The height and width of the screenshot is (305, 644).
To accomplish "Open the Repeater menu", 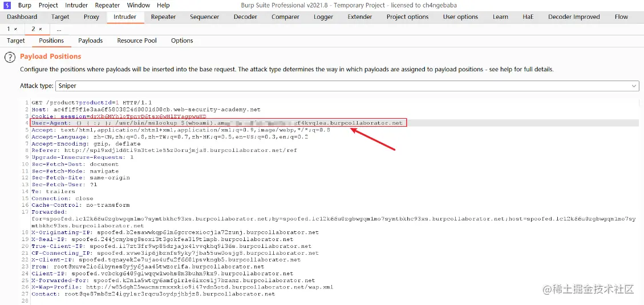I will coord(107,5).
